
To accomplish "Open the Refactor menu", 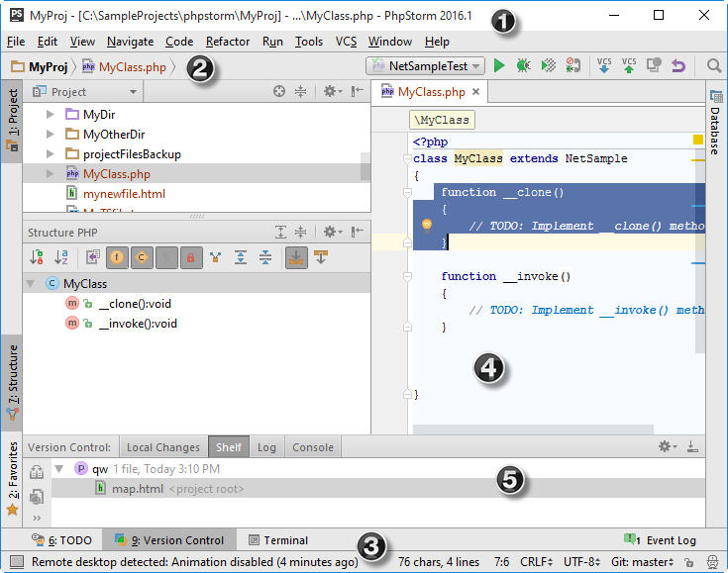I will pos(228,42).
